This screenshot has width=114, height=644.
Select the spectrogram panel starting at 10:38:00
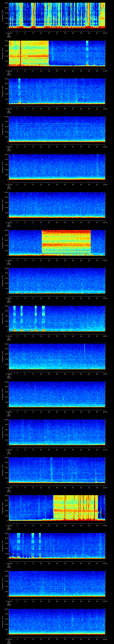tap(57, 356)
